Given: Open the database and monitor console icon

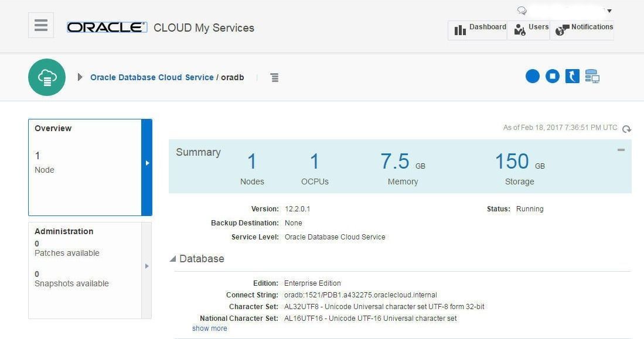Looking at the screenshot, I should pos(592,76).
